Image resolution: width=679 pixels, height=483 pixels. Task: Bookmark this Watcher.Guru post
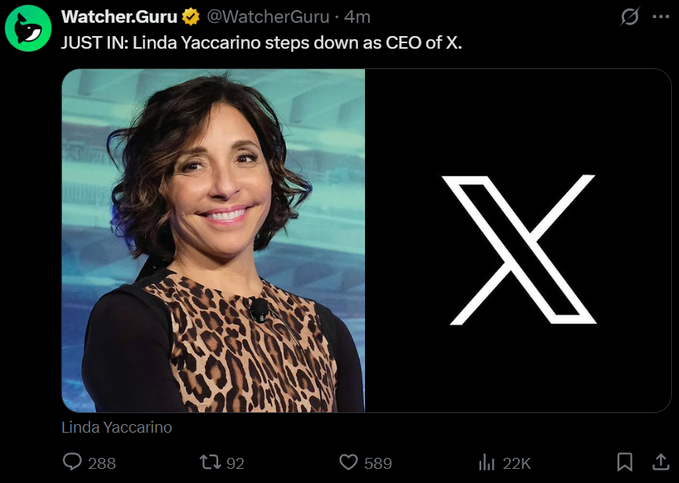[x=624, y=462]
